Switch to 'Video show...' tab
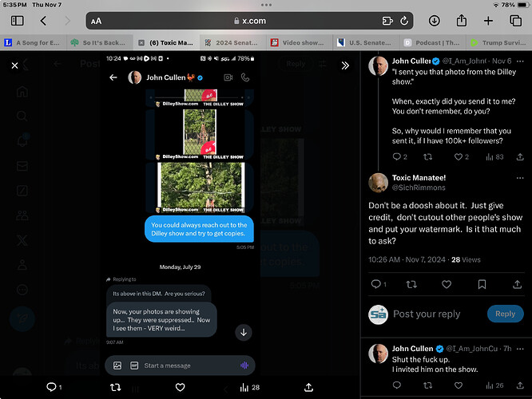The height and width of the screenshot is (399, 532). 299,43
